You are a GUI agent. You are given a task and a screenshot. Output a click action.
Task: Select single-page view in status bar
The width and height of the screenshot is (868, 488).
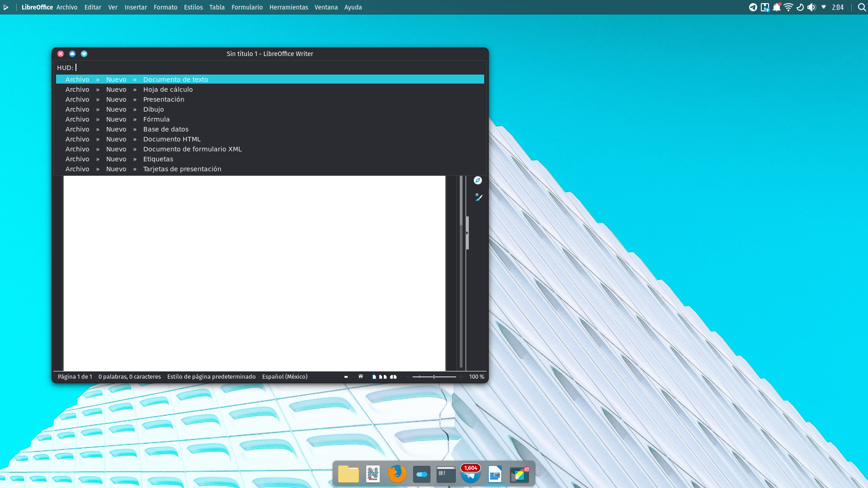pyautogui.click(x=374, y=376)
